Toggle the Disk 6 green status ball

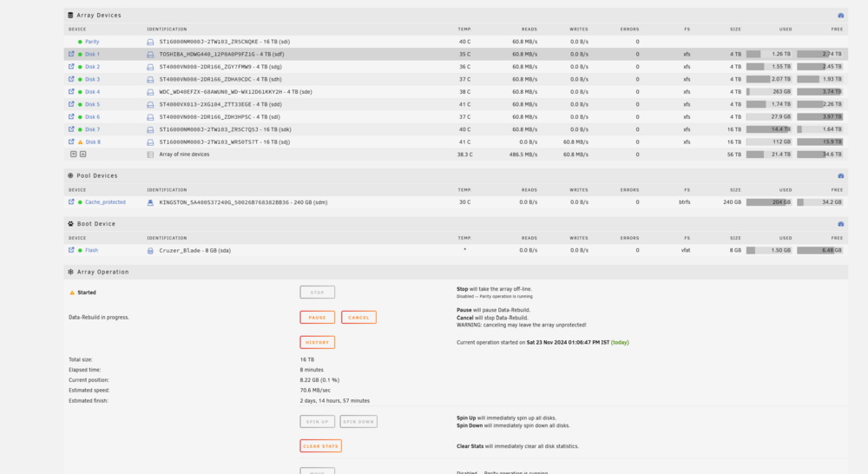tap(80, 117)
